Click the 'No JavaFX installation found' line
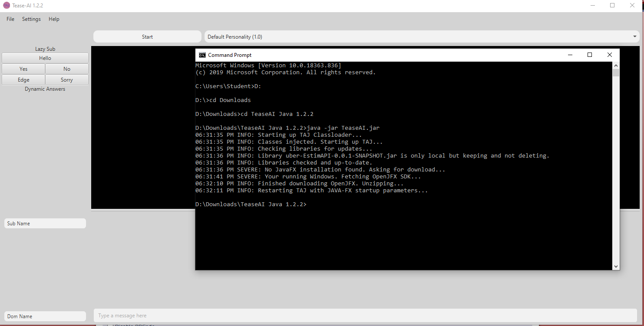Screen dimensions: 644x326 [320, 170]
